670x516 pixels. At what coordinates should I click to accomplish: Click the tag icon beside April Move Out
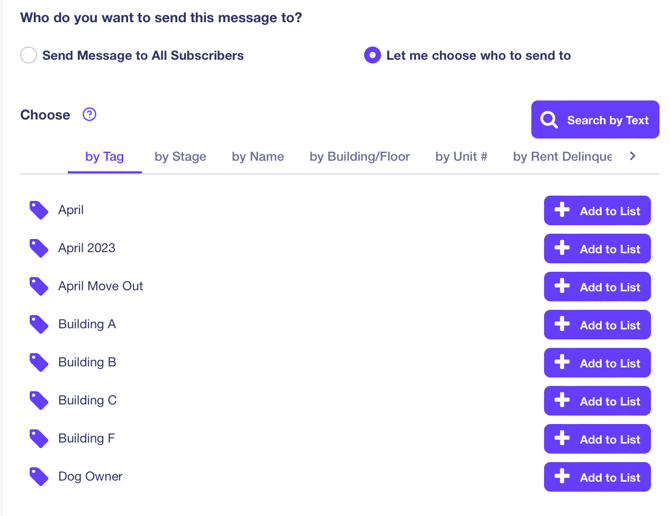(39, 286)
